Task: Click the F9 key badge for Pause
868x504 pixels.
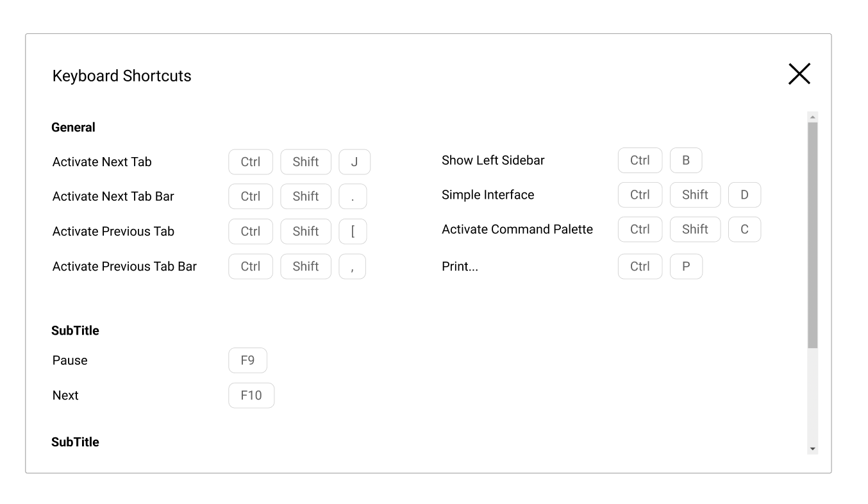Action: pos(247,360)
